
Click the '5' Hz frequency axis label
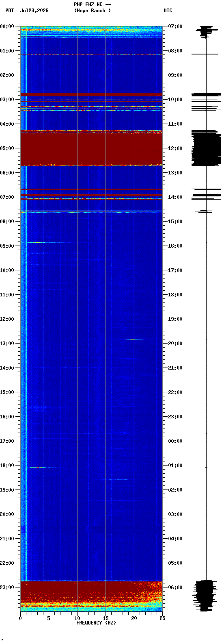coord(49,618)
